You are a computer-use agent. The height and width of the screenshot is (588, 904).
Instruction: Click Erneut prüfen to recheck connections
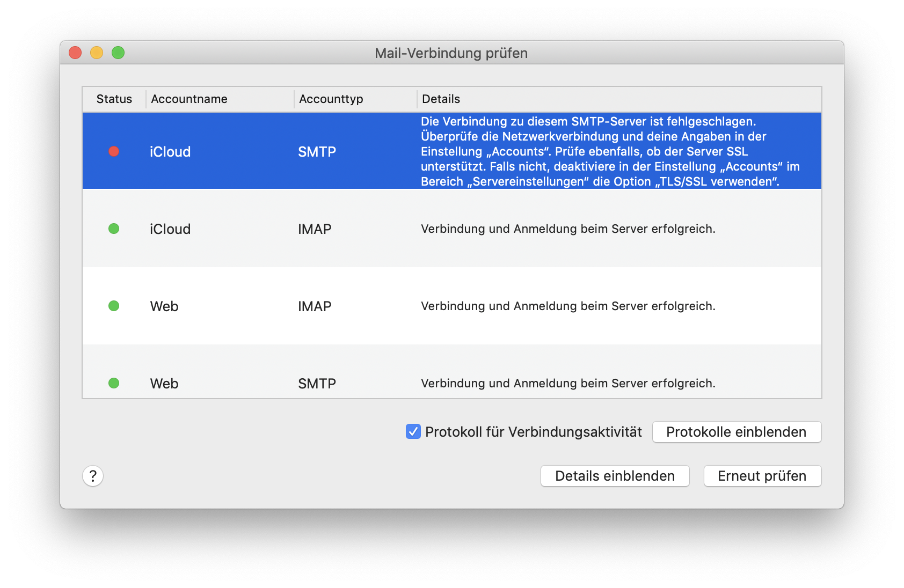click(762, 476)
